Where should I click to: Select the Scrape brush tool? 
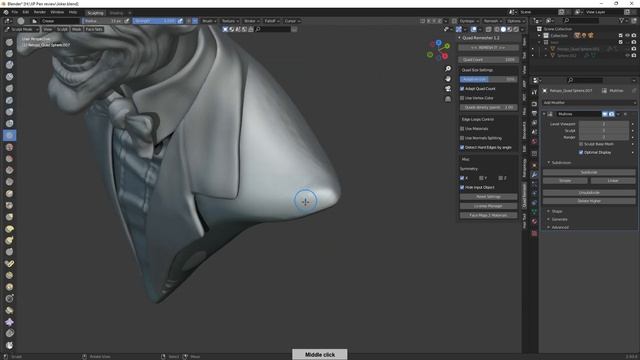[x=9, y=182]
